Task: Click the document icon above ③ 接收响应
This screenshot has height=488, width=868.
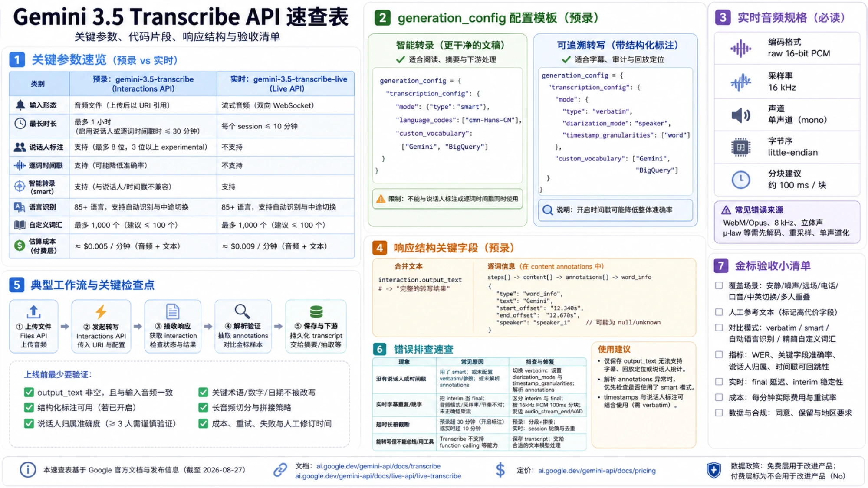Action: 173,311
